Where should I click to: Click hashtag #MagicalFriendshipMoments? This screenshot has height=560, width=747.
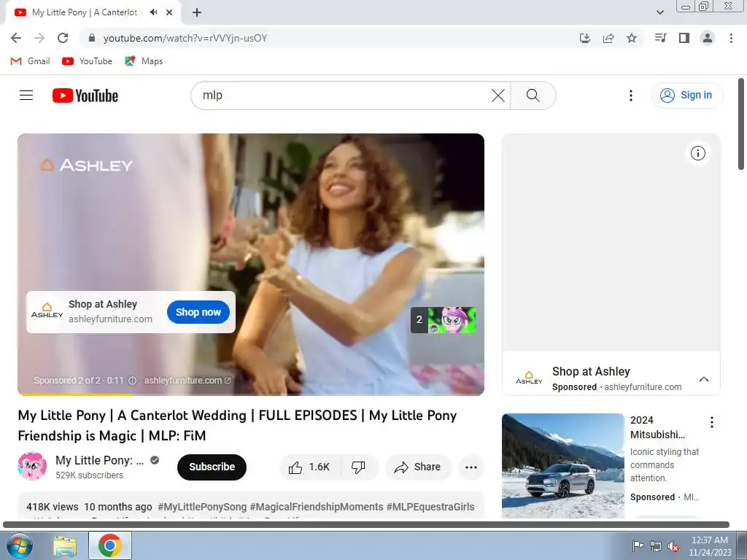pos(317,507)
